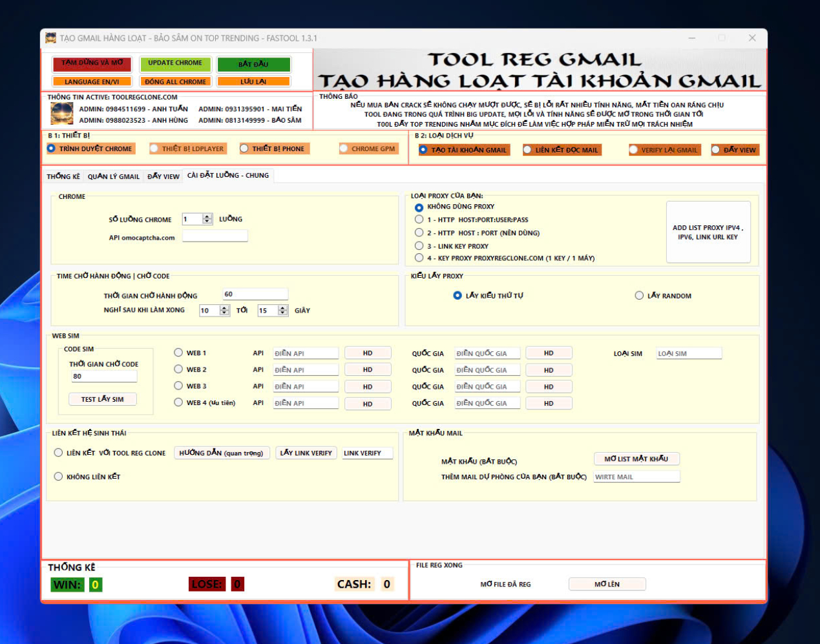Open the QUẢN LÝ GMAIL tab
Viewport: 820px width, 644px height.
pyautogui.click(x=113, y=176)
